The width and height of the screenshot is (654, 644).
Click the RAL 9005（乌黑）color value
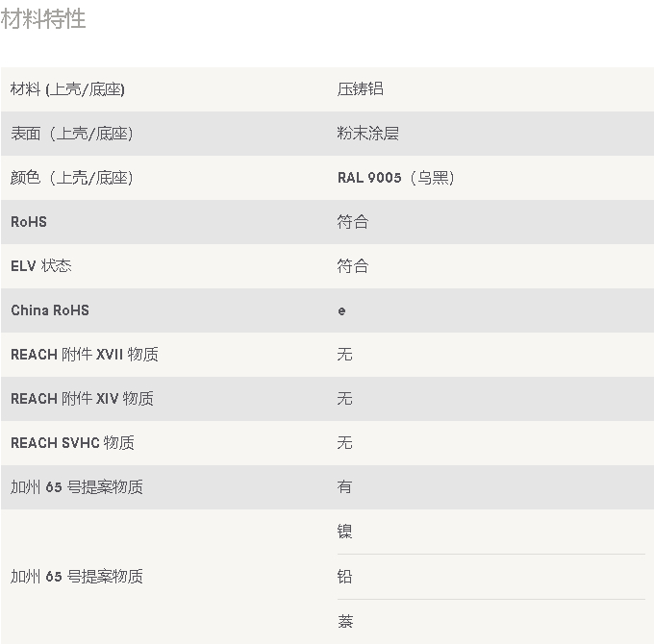[395, 178]
